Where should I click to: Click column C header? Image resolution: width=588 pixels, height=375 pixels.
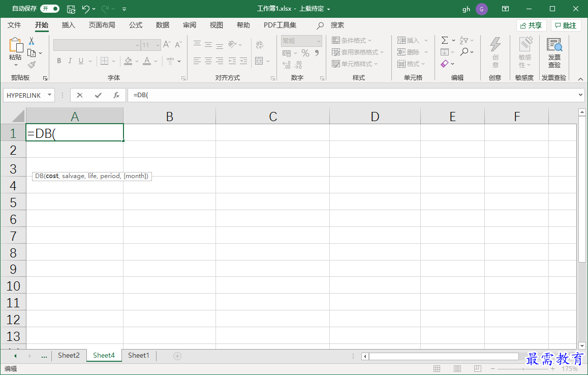tap(272, 117)
